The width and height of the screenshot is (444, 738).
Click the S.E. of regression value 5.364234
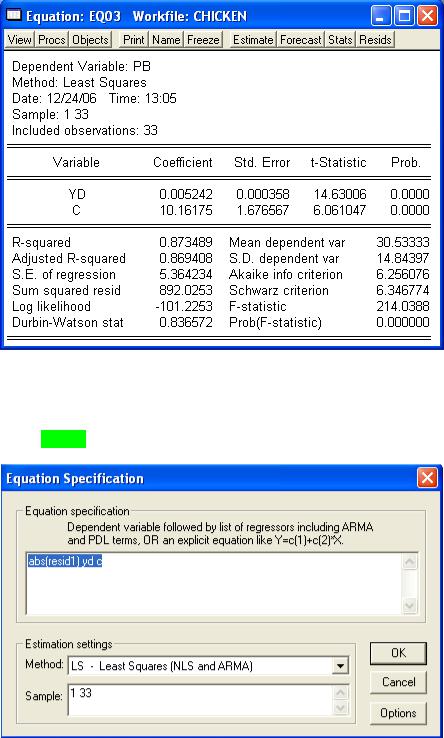click(x=186, y=275)
